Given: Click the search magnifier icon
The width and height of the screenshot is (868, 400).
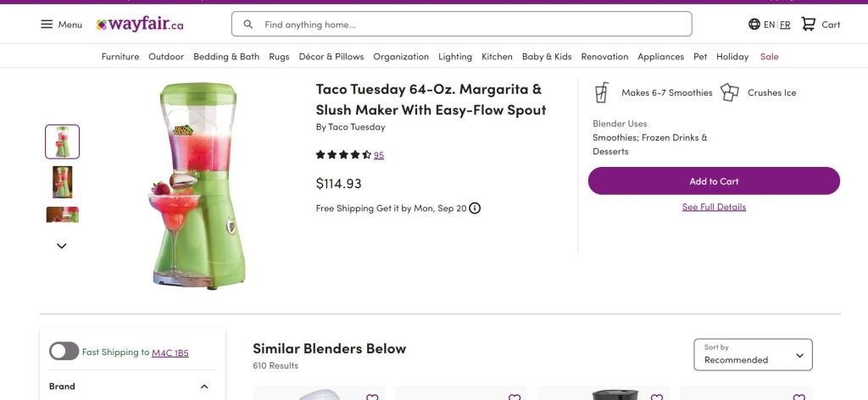Looking at the screenshot, I should tap(248, 25).
